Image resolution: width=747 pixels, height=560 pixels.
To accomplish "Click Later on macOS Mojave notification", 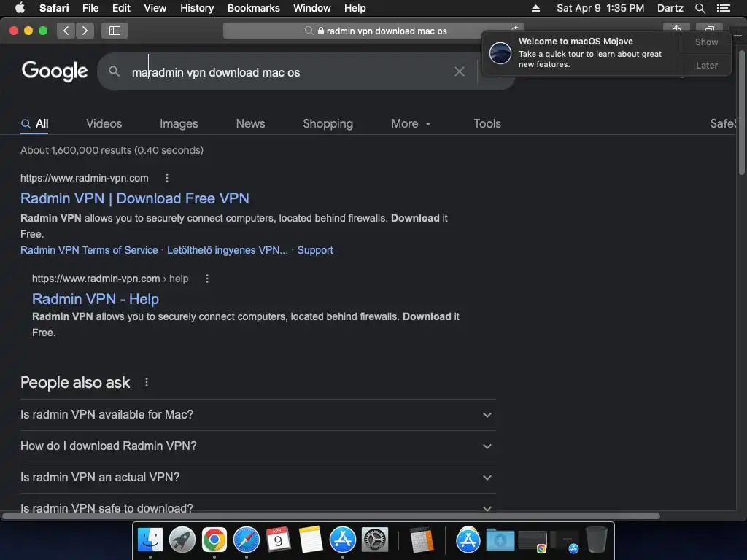I will click(706, 65).
